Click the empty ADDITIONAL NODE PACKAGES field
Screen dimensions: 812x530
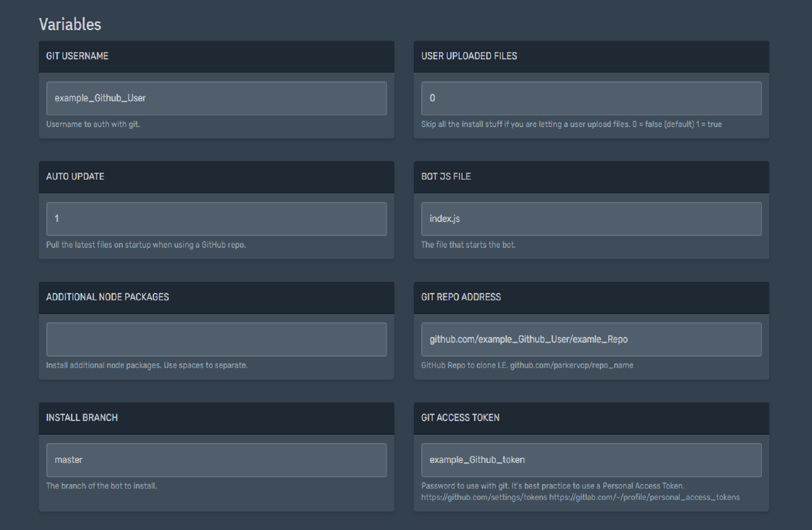coord(216,339)
